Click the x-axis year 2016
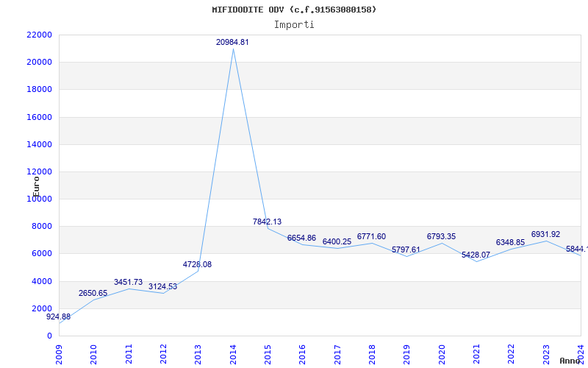Image resolution: width=588 pixels, height=368 pixels. (303, 355)
